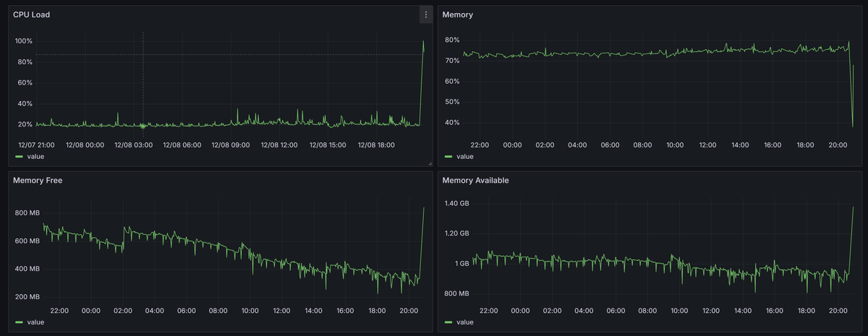Viewport: 868px width, 336px height.
Task: Open the color picker for Memory Free legend swatch
Action: click(19, 322)
